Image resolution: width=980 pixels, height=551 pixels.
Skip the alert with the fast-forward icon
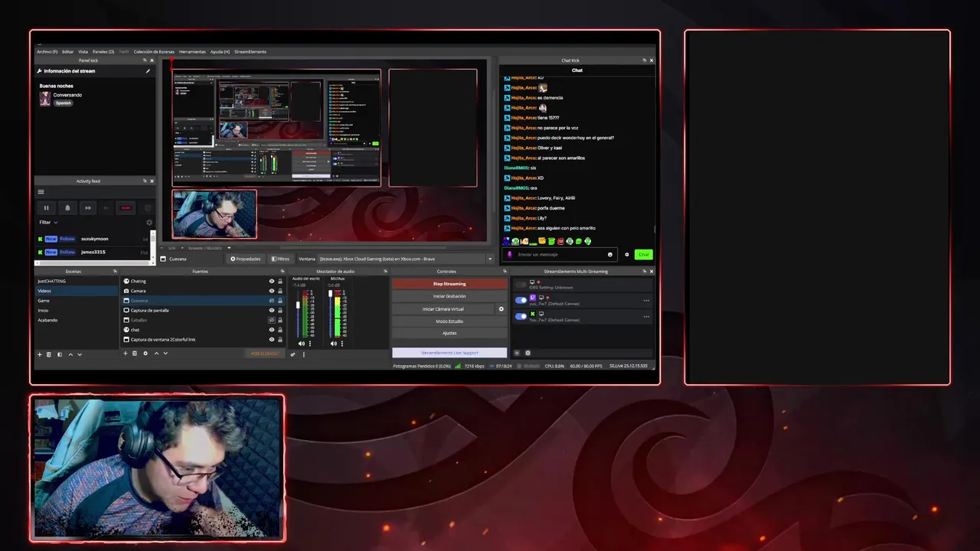[x=88, y=207]
